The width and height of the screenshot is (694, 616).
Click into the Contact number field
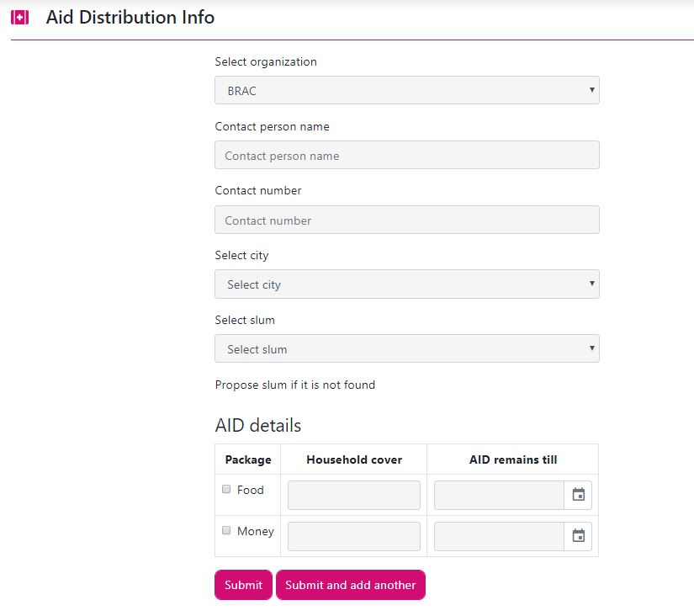pyautogui.click(x=406, y=220)
